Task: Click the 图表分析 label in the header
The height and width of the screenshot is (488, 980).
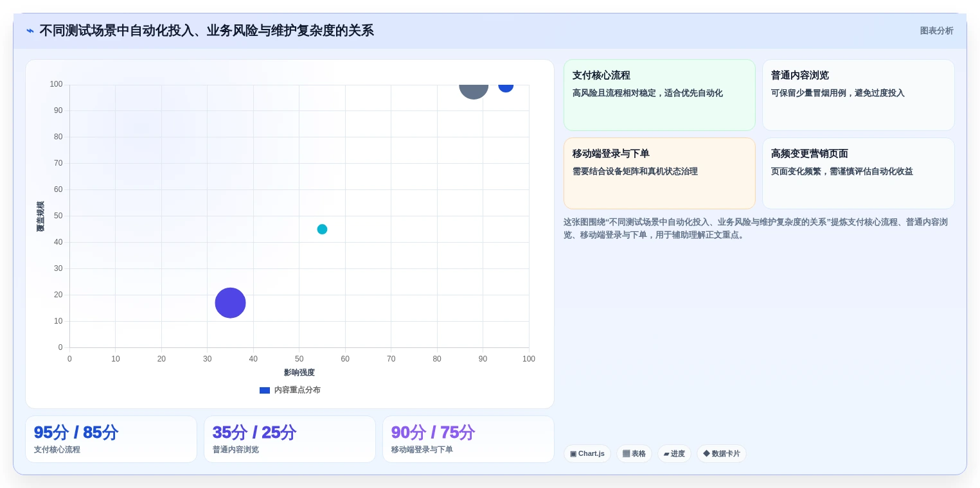Action: coord(936,31)
